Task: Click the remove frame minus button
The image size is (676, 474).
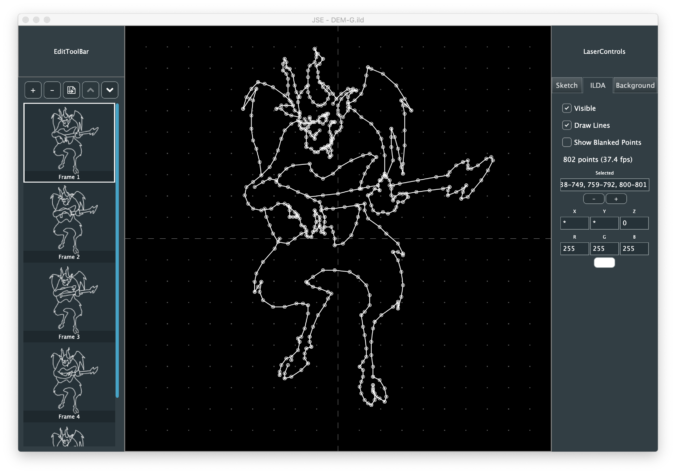Action: coord(52,90)
